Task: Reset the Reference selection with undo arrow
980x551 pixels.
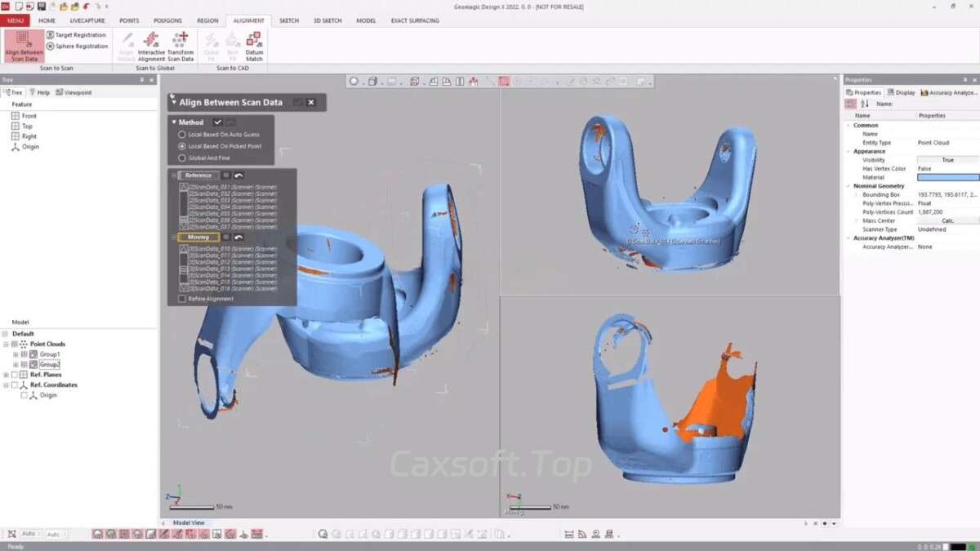Action: pos(238,176)
